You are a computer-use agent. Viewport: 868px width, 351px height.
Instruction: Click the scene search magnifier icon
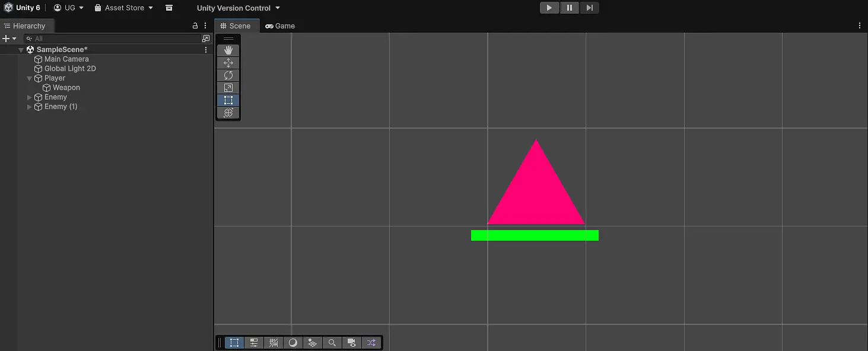pos(332,343)
